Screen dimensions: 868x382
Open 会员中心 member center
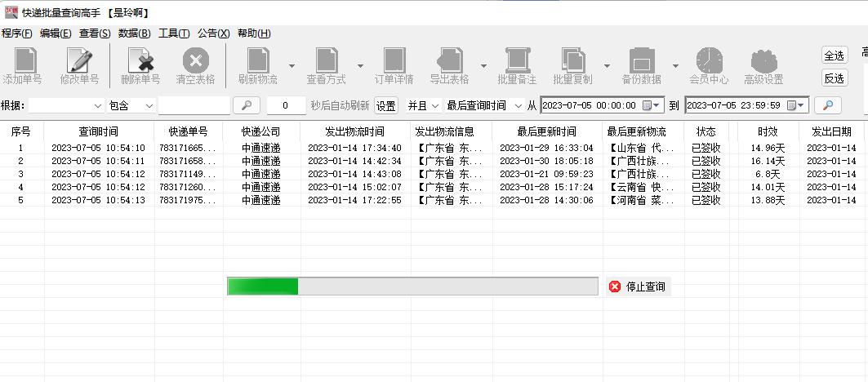tap(709, 66)
